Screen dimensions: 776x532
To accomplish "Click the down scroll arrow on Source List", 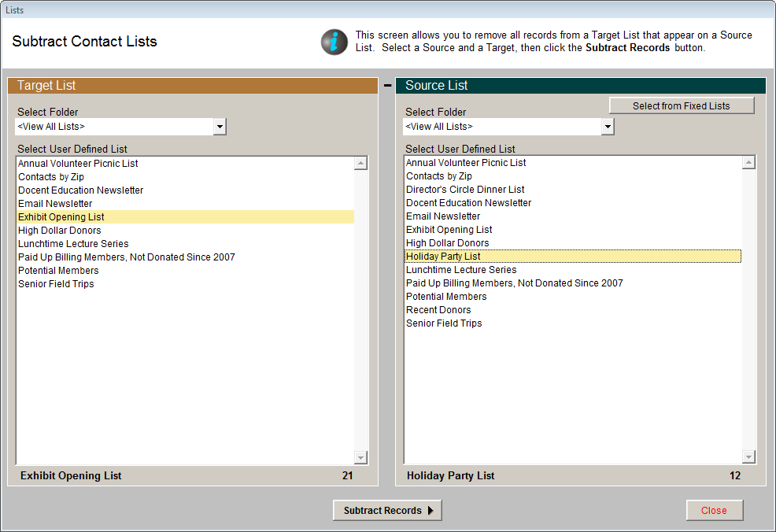I will [748, 456].
